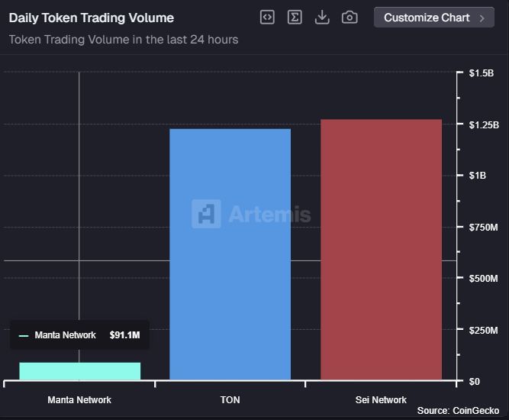Click Manta Network in the tooltip
Screen dimensions: 509x420
(x=66, y=335)
